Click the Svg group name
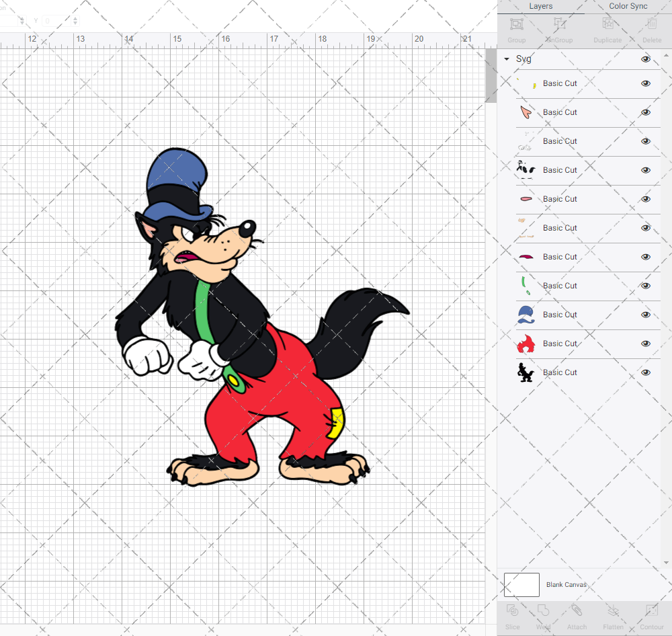This screenshot has width=672, height=636. click(523, 59)
